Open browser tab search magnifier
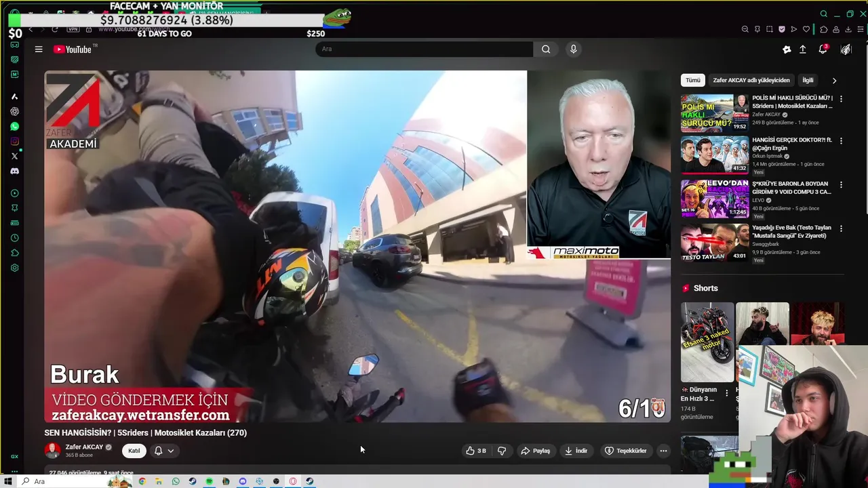 click(x=824, y=14)
